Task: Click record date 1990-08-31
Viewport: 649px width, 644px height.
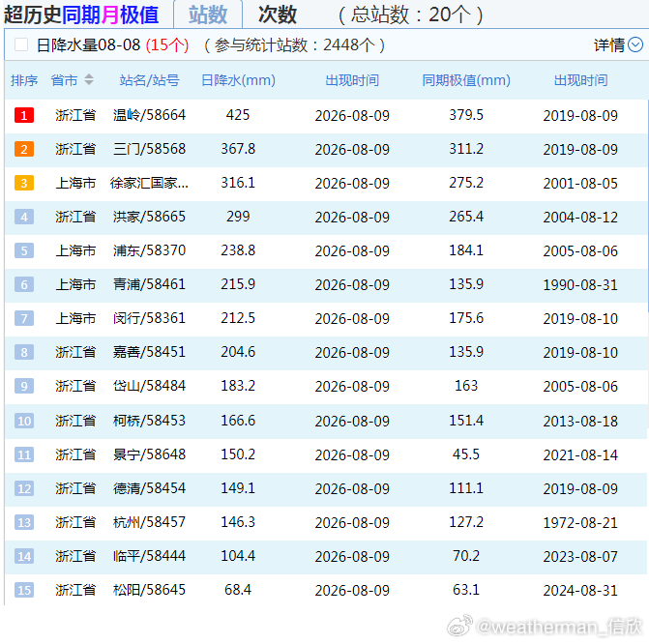Action: 580,285
